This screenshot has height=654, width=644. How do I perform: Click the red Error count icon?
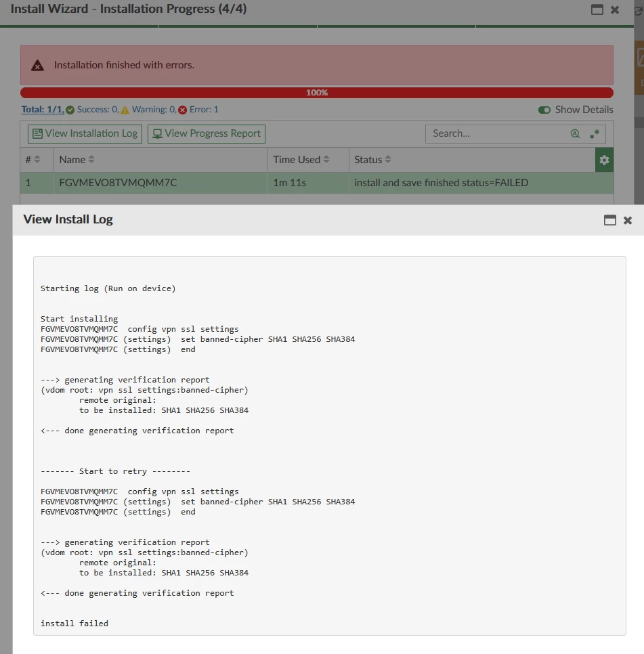[182, 110]
